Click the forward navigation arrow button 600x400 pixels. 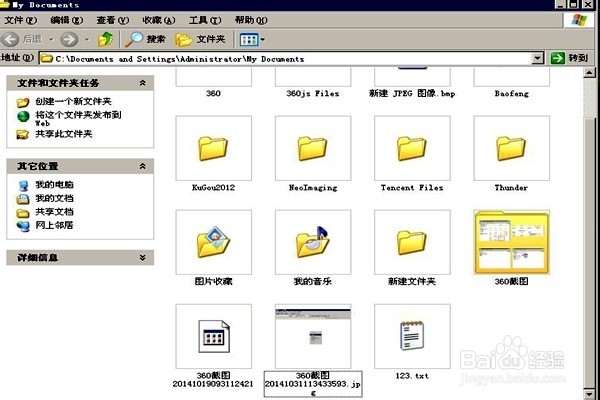click(69, 39)
